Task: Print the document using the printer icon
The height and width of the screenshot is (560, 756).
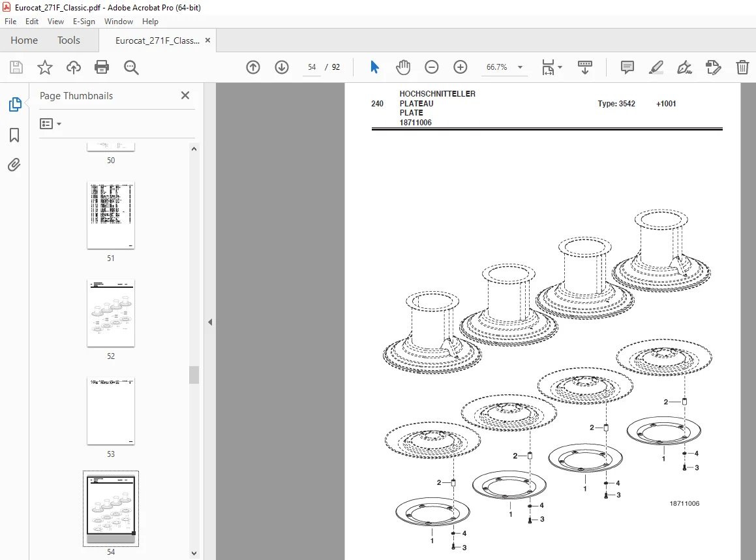Action: pyautogui.click(x=102, y=67)
